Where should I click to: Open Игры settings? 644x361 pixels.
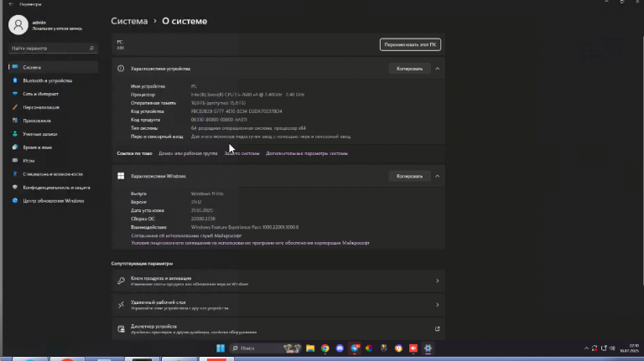tap(53, 161)
